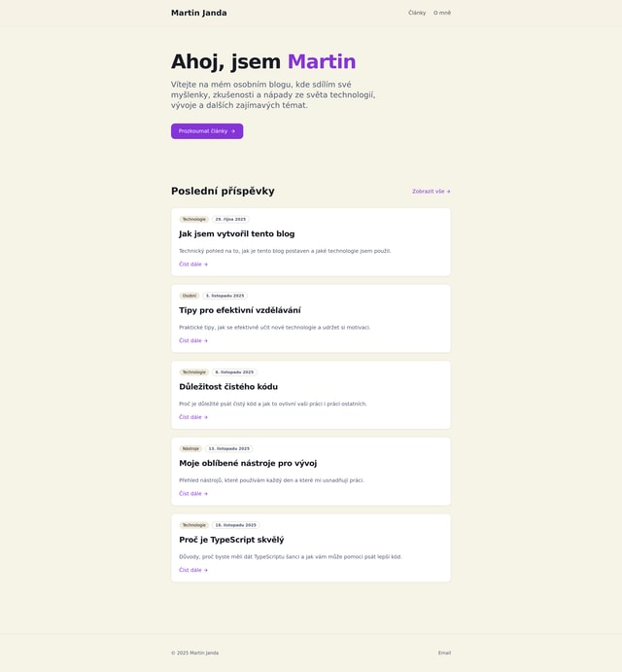The image size is (622, 672).
Task: Click Číst dále under the first post
Action: tap(192, 265)
